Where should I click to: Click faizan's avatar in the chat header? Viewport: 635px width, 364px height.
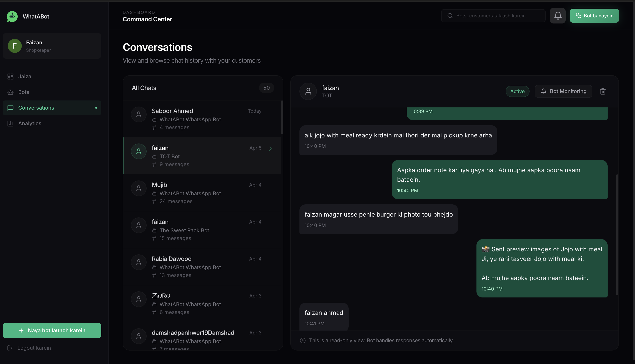[x=308, y=92]
